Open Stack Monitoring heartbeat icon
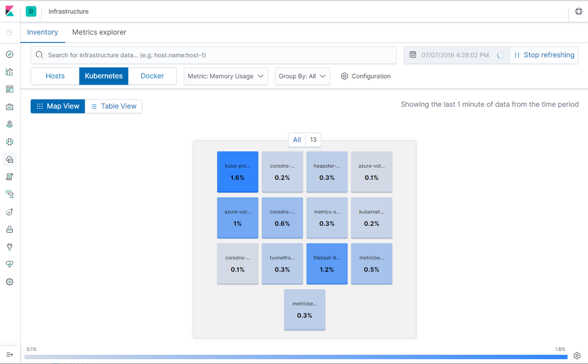 point(9,264)
